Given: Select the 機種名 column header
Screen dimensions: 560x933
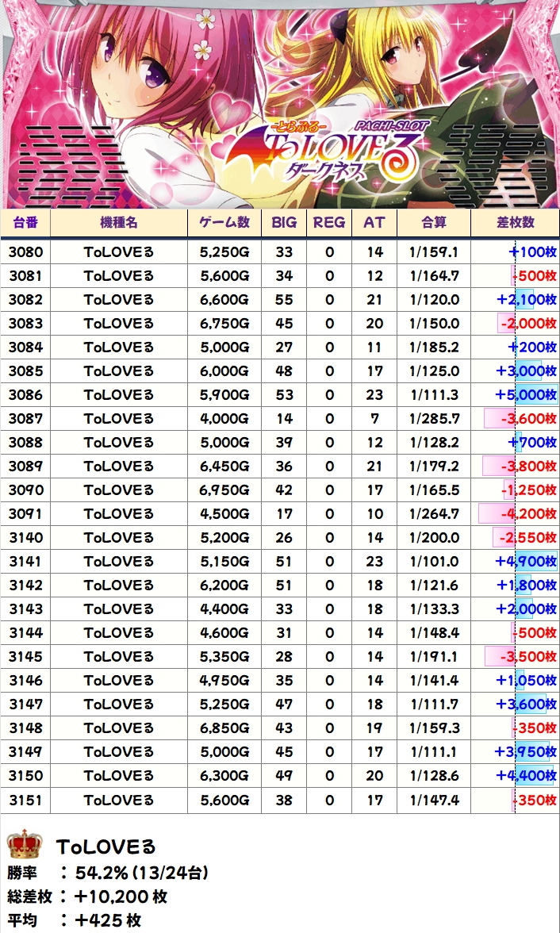Looking at the screenshot, I should pos(119,223).
